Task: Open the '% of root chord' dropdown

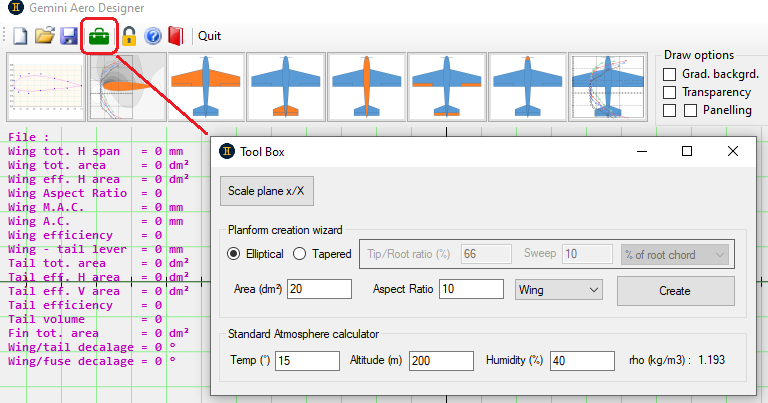Action: click(674, 255)
